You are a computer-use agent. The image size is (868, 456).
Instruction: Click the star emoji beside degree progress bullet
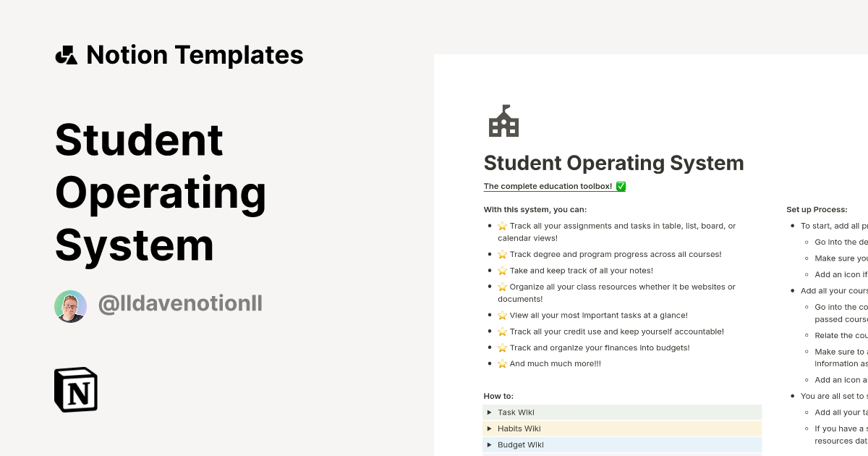[x=502, y=254]
